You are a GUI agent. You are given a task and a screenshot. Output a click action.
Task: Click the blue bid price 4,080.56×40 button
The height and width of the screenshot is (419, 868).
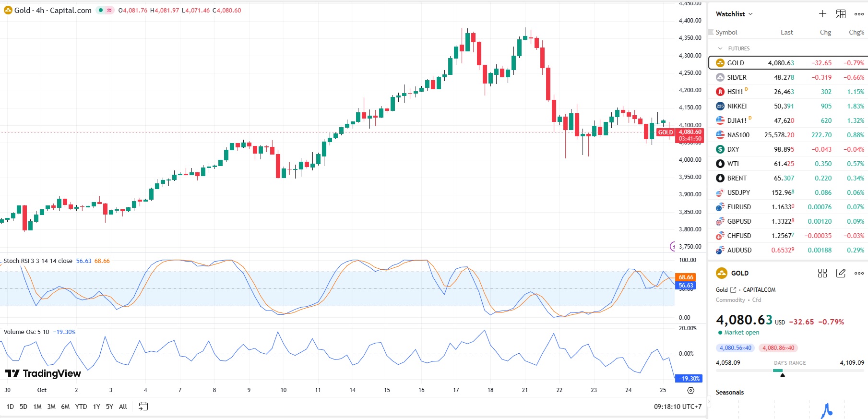(735, 348)
